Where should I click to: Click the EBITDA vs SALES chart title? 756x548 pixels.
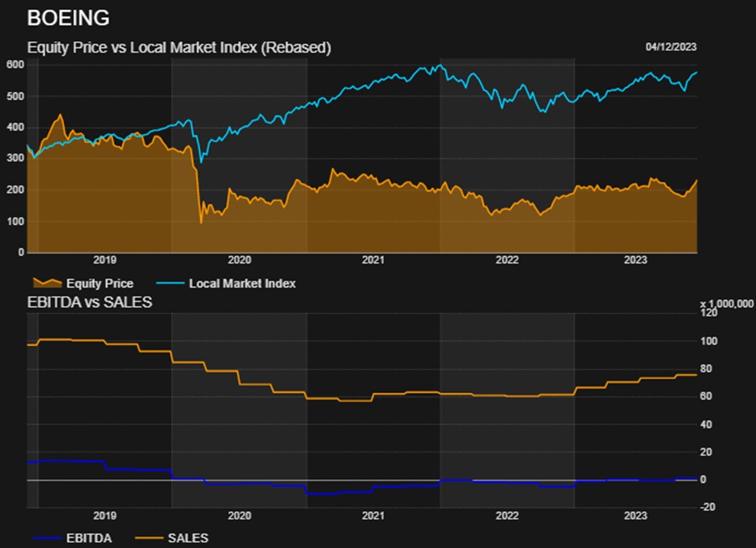(90, 302)
